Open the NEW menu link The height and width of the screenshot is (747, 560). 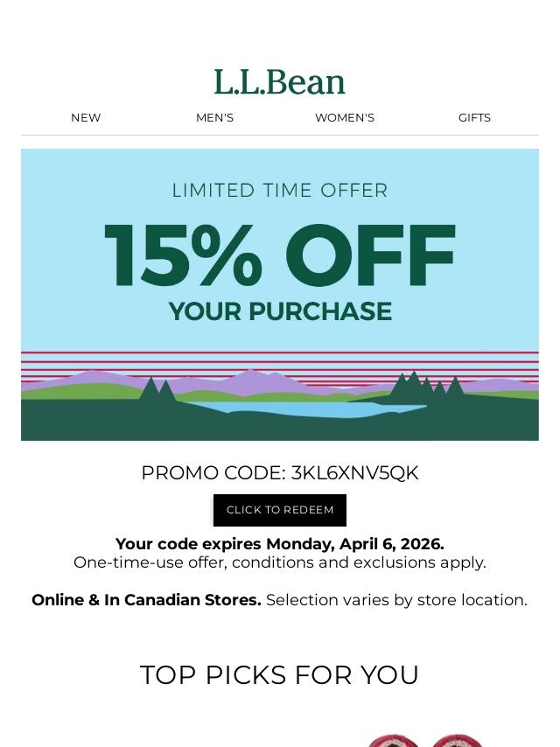click(86, 117)
